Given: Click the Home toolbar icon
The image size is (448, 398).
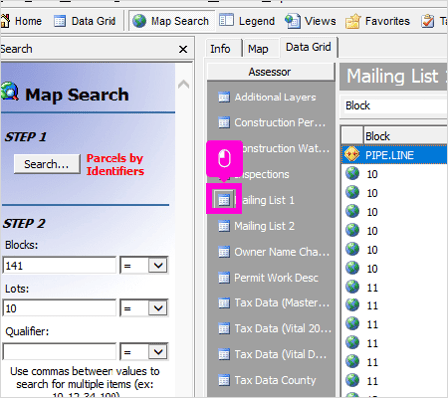Looking at the screenshot, I should click(5, 21).
